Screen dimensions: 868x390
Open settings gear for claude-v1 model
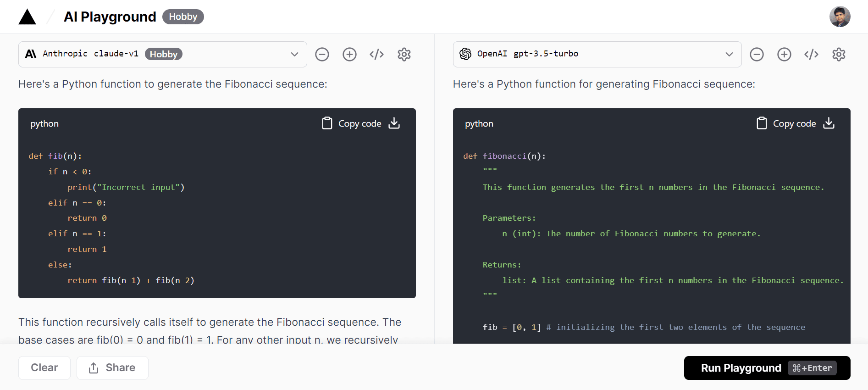click(x=404, y=55)
